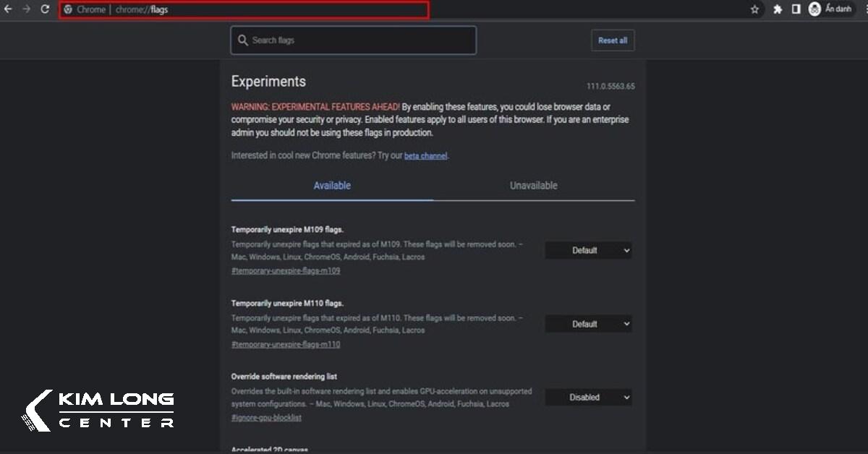Reload the page with the refresh icon
868x454 pixels.
[x=45, y=9]
